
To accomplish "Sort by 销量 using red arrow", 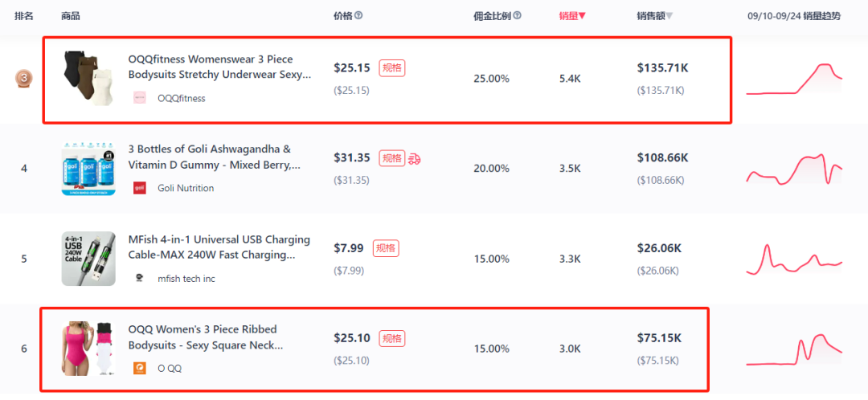I will (x=582, y=17).
